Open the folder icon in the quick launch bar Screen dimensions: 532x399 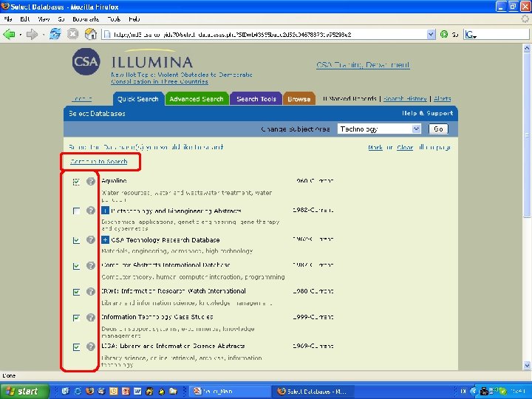point(174,391)
